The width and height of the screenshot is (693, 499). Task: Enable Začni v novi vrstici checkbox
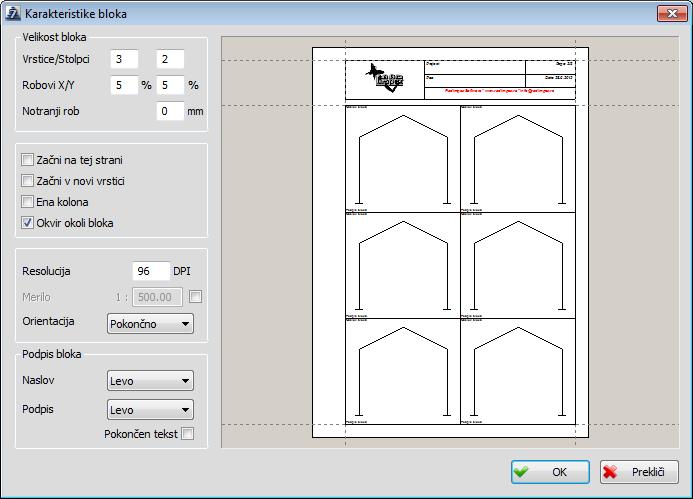click(27, 180)
